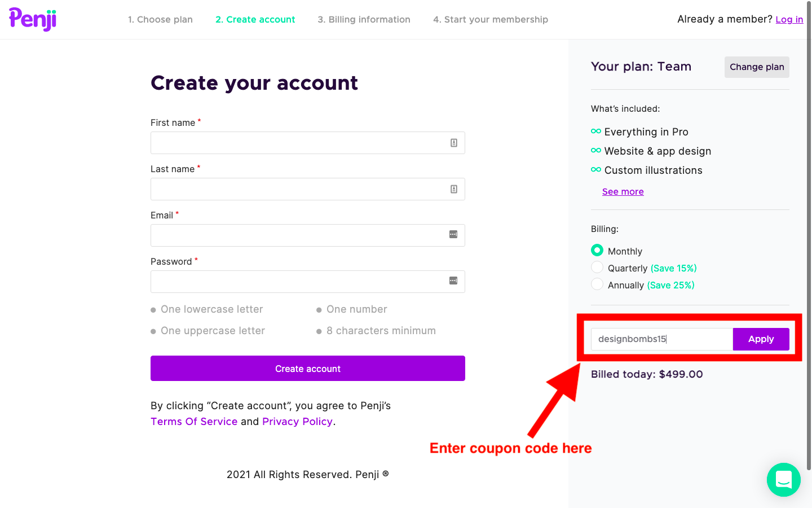Select Annually billing option
812x508 pixels.
tap(597, 284)
